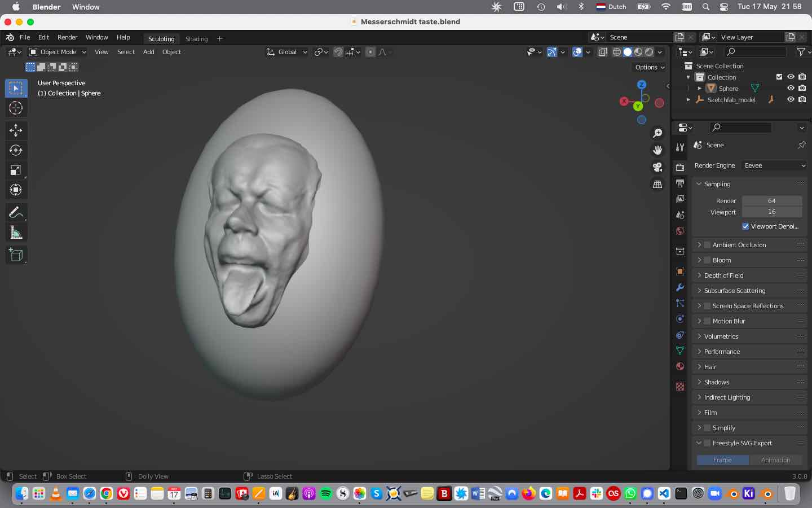Click the Viewport samples field 16
Screen dimensions: 812x508
(x=771, y=212)
